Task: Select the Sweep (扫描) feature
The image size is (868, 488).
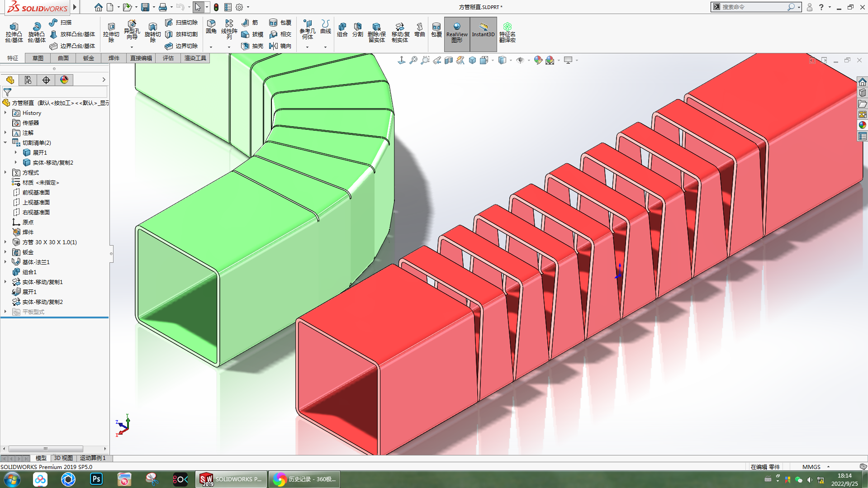Action: point(60,22)
